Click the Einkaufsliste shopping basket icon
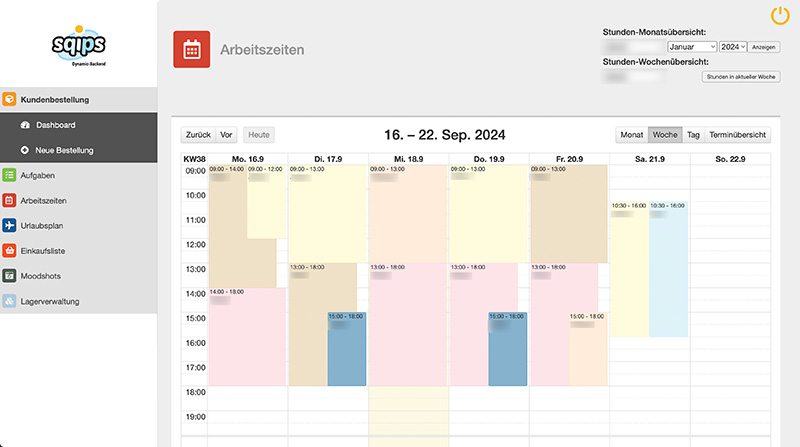The height and width of the screenshot is (447, 800). (9, 251)
